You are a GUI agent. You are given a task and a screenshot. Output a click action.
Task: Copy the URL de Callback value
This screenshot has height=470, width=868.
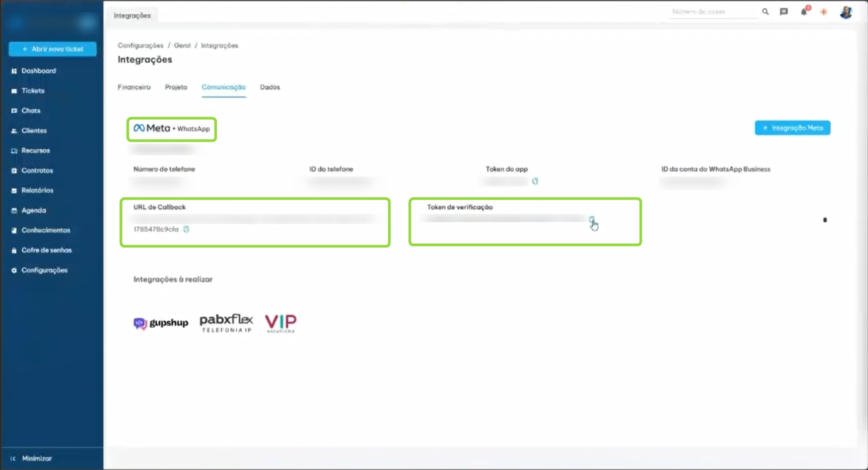[187, 230]
